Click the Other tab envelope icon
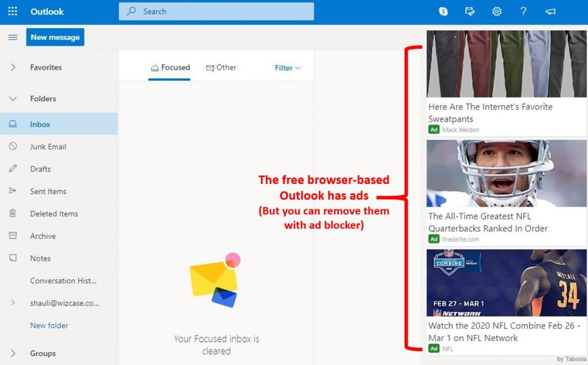The image size is (588, 365). coord(210,68)
